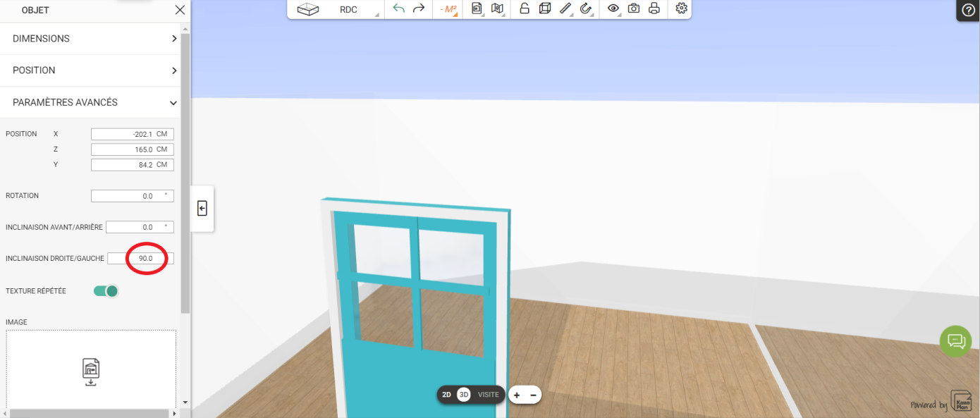Click the OBJET panel title
The height and width of the screenshot is (418, 980).
(35, 11)
